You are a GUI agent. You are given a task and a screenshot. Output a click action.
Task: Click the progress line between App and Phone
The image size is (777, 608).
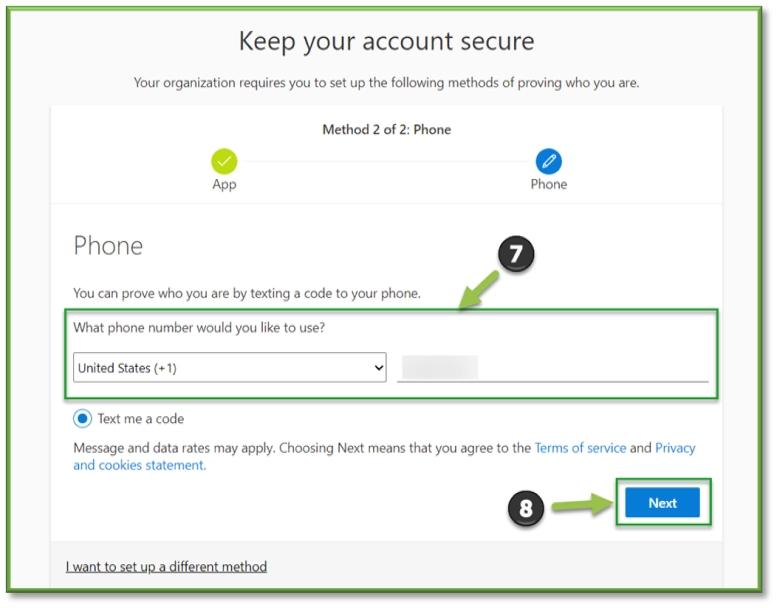[x=387, y=161]
